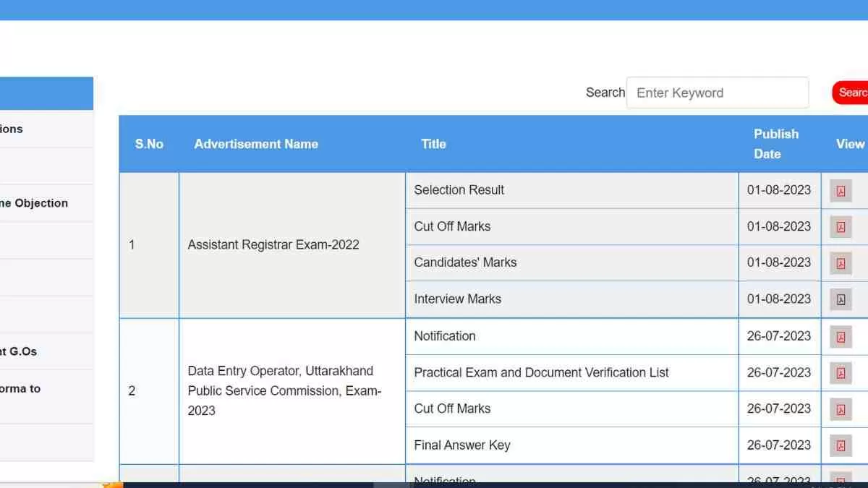868x488 pixels.
Task: Click the S.No column header
Action: pyautogui.click(x=149, y=144)
